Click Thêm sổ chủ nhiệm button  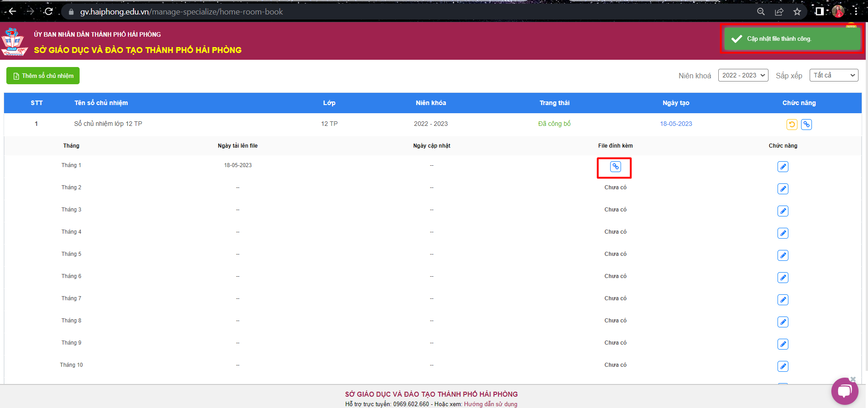(43, 76)
